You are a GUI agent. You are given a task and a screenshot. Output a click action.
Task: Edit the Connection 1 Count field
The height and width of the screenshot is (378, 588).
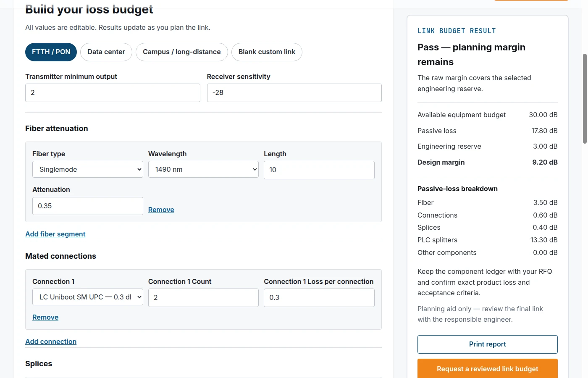point(203,298)
